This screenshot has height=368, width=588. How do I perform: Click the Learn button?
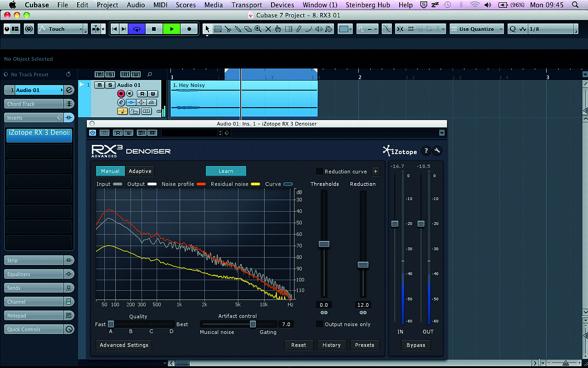coord(226,171)
